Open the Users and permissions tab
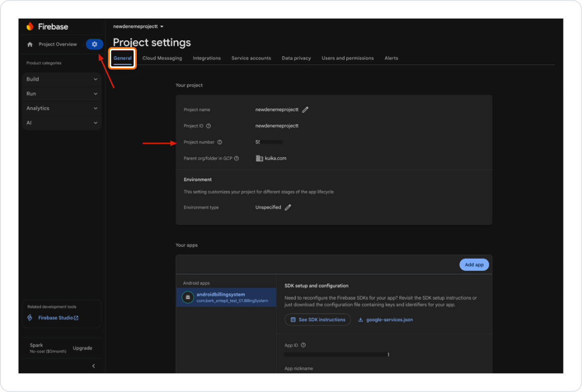582x392 pixels. point(348,58)
